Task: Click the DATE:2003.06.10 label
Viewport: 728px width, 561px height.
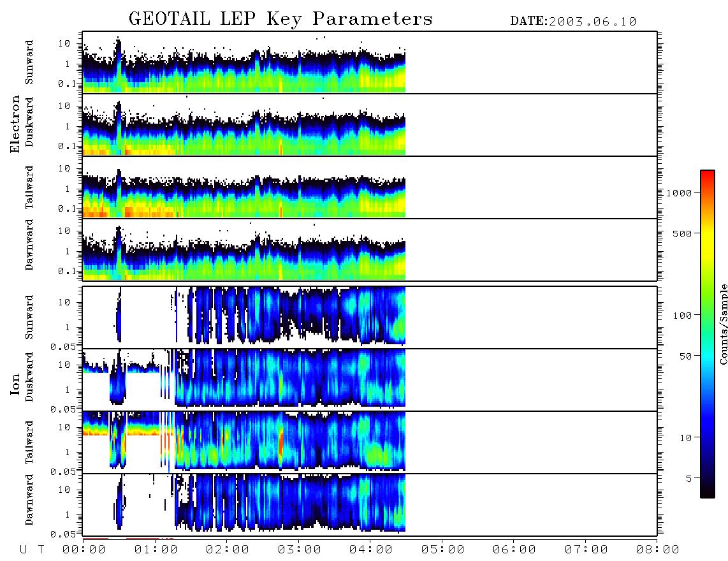Action: click(x=573, y=22)
